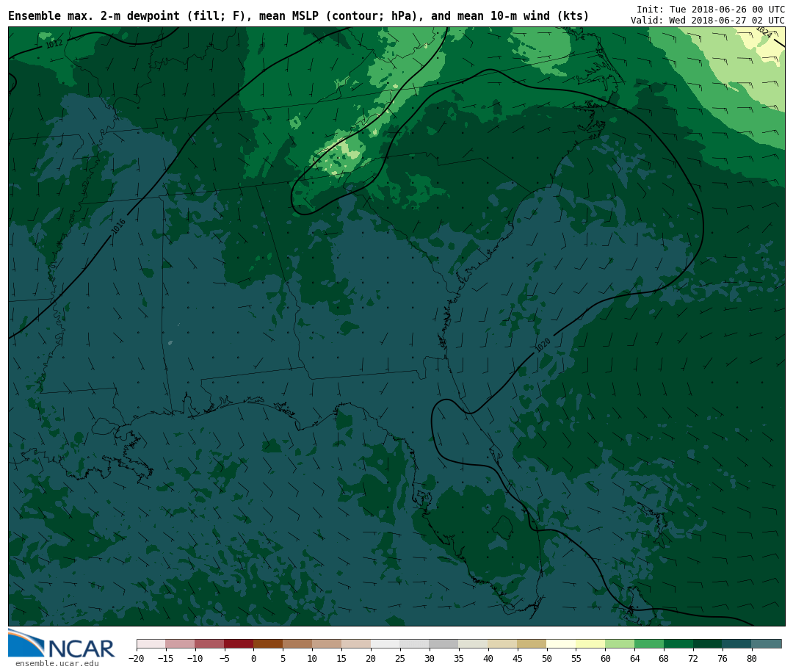793x672 pixels.
Task: Click the 1012 contour label
Action: (54, 44)
